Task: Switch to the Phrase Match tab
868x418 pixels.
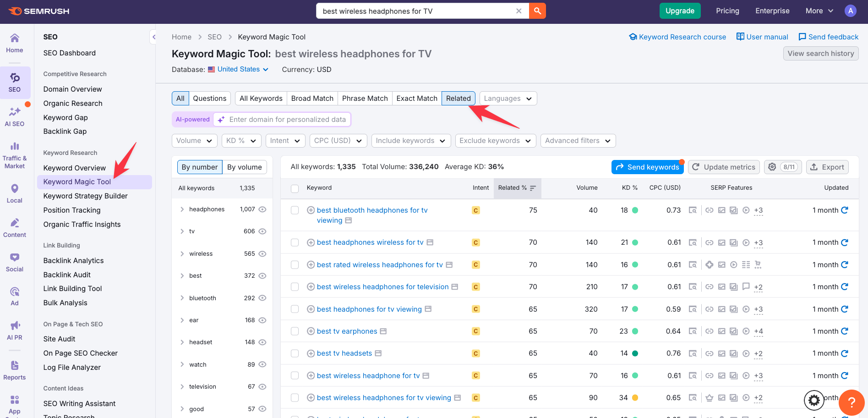Action: coord(365,99)
